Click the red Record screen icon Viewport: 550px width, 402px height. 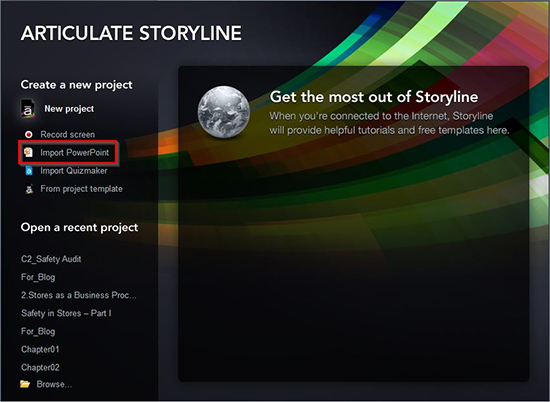tap(28, 134)
